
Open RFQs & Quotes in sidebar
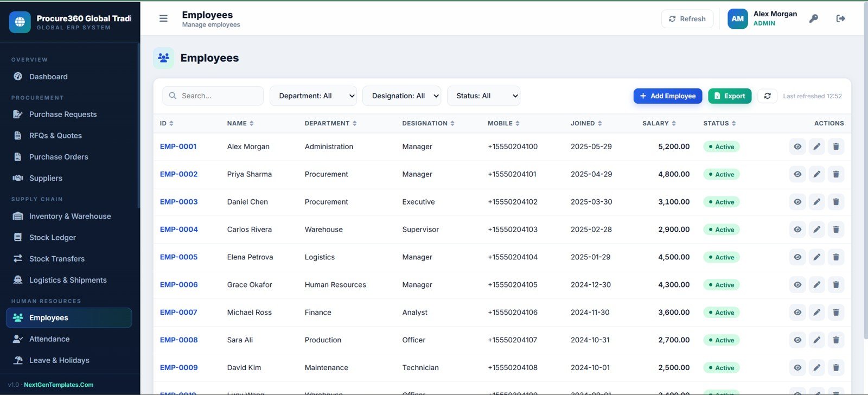click(x=69, y=136)
